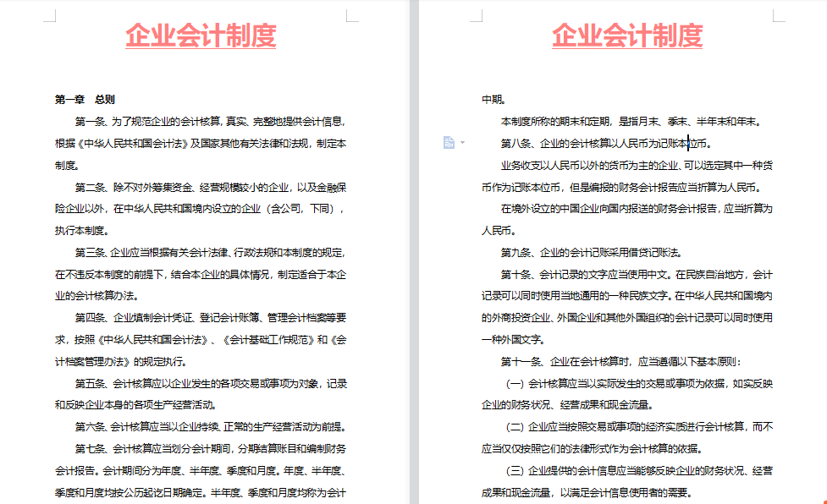Click the line beginning 在不违反本制度的前提下
827x504 pixels.
pyautogui.click(x=201, y=274)
